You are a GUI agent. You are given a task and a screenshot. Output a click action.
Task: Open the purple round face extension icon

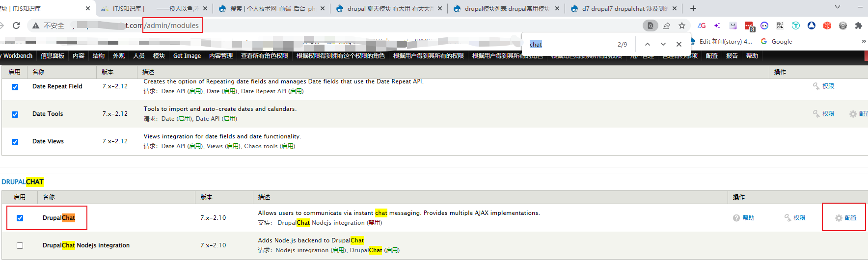(x=764, y=26)
